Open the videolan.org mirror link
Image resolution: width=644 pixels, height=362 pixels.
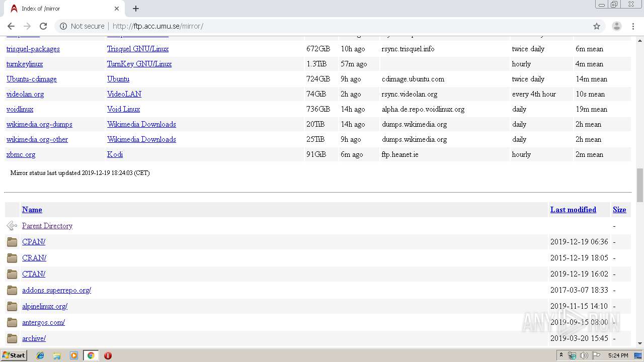[x=25, y=94]
